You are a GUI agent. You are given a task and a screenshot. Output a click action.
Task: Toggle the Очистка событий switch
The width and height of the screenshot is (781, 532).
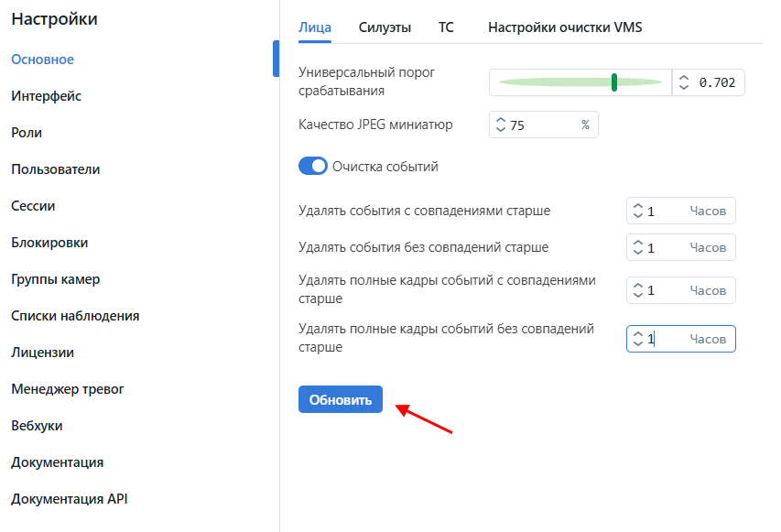click(313, 166)
